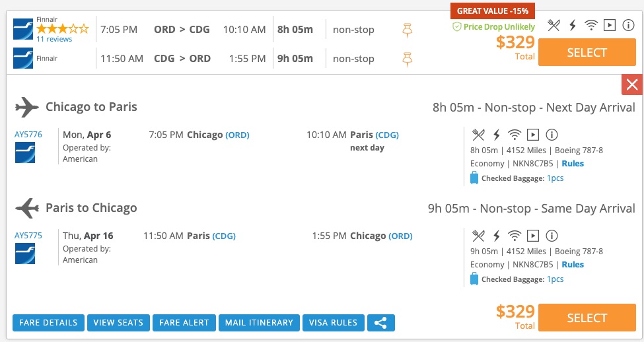Click the pin icon on the outbound flight row

(x=408, y=30)
